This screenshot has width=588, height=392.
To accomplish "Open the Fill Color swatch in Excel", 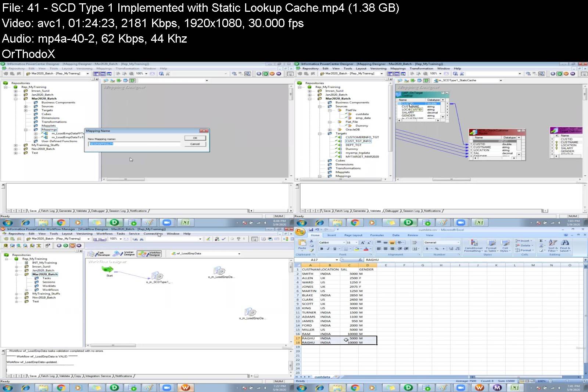I will [x=357, y=249].
